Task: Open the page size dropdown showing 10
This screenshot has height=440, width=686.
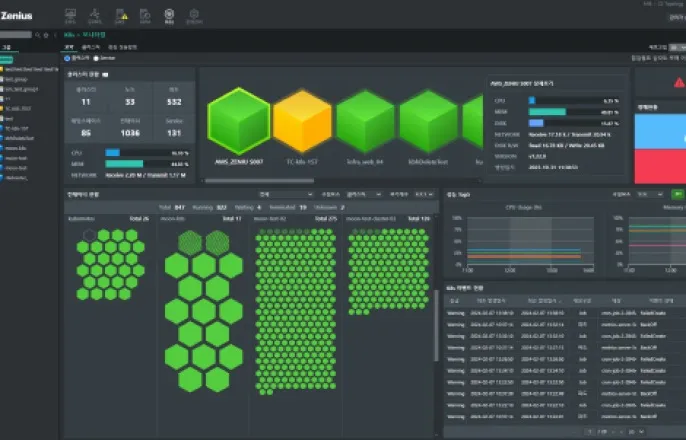Action: coord(636,432)
